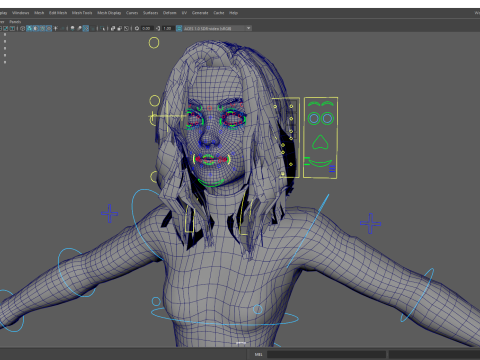Toggle X-Ray Active Components icon
This screenshot has height=360, width=480.
(x=120, y=28)
